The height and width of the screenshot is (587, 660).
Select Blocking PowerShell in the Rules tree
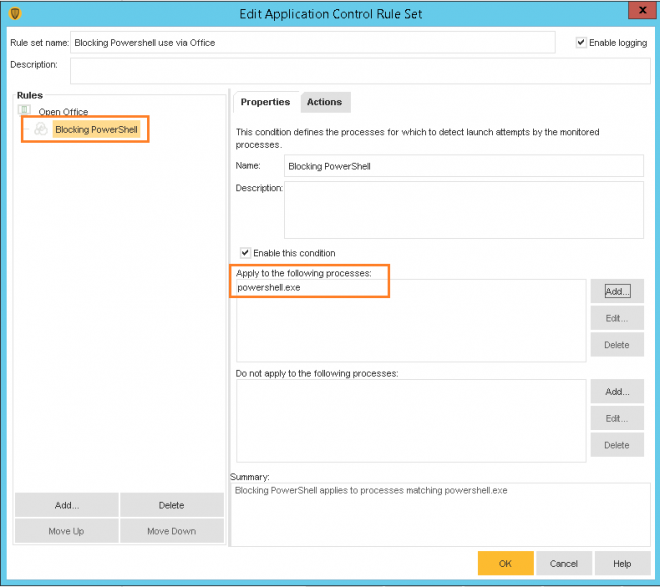tap(96, 129)
